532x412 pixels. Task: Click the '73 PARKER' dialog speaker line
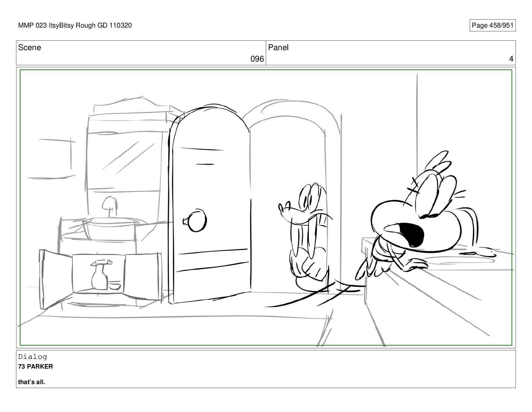tap(36, 367)
